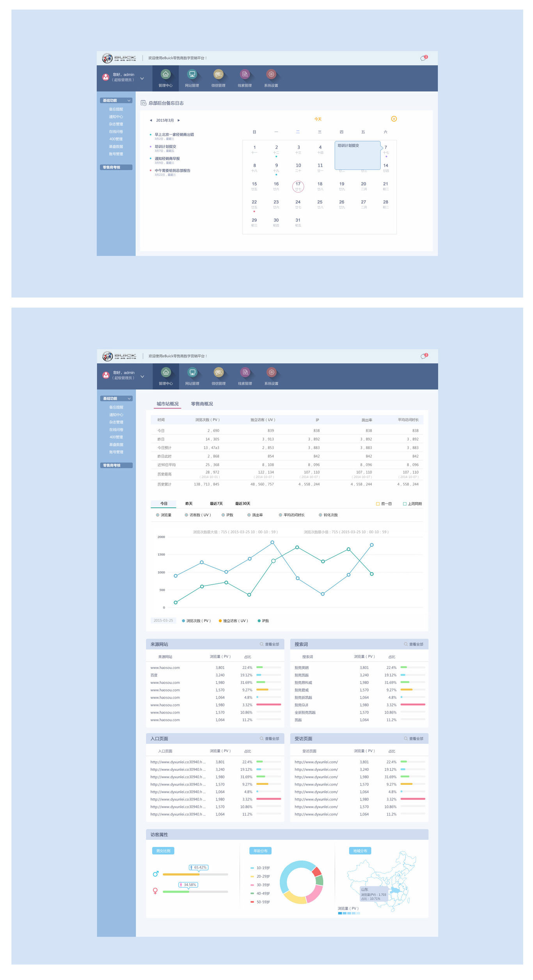
Task: Select the 昨天 chart range tab
Action: click(189, 504)
